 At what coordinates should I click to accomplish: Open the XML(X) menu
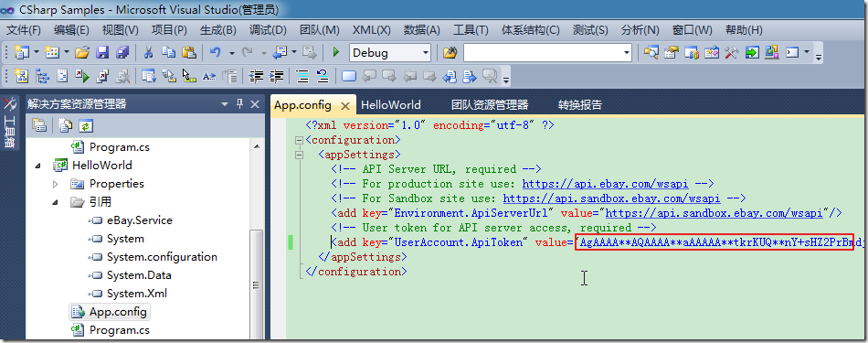372,30
